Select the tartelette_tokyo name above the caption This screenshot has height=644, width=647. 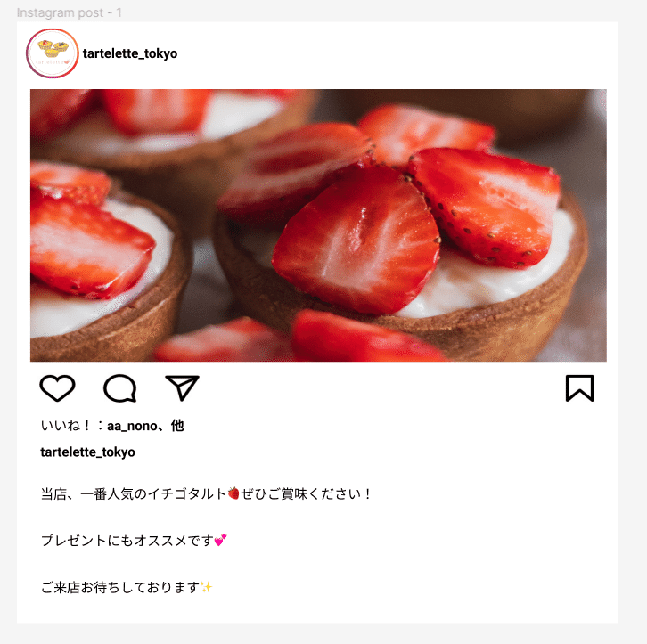point(88,452)
